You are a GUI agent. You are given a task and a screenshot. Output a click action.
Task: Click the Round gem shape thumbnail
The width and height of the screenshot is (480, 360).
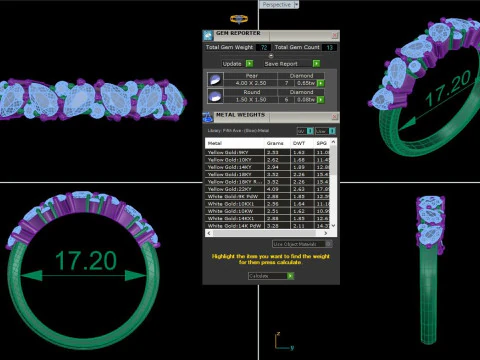[x=215, y=96]
